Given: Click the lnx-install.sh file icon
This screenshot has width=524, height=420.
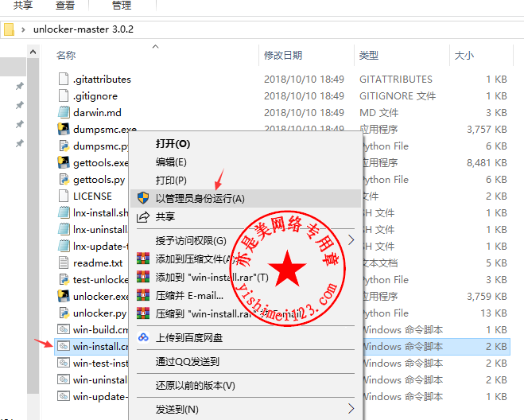Looking at the screenshot, I should [x=64, y=212].
